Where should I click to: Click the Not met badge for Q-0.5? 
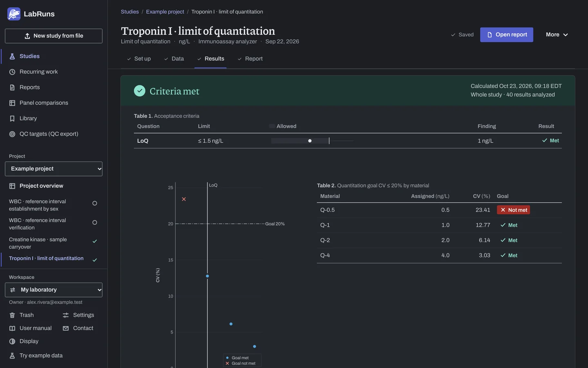tap(513, 210)
